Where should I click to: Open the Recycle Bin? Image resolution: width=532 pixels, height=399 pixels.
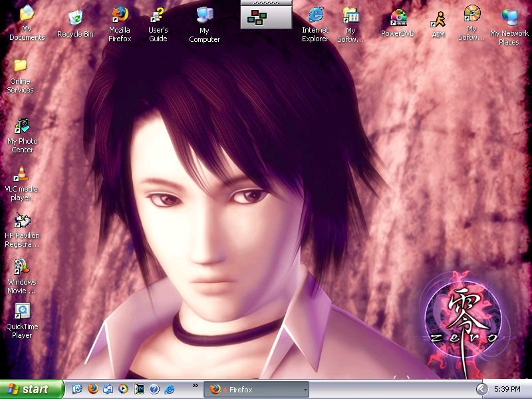point(75,24)
